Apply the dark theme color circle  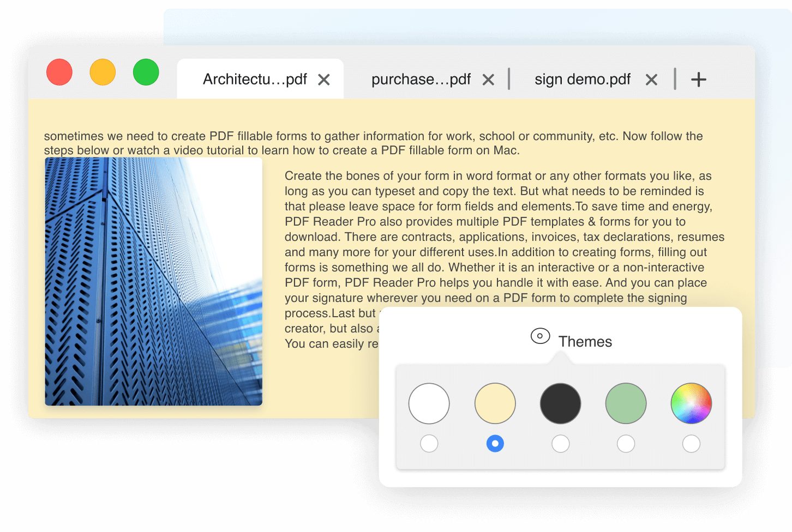pyautogui.click(x=560, y=403)
